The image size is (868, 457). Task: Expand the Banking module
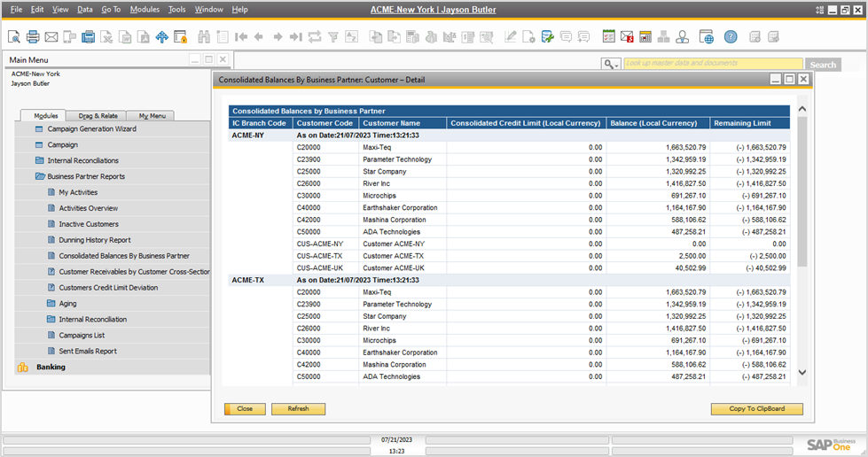point(51,367)
